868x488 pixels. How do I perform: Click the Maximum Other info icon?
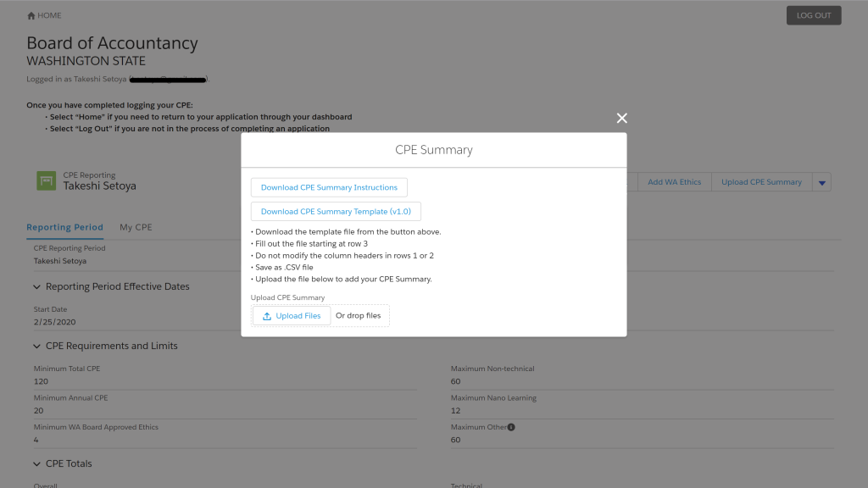(x=511, y=427)
